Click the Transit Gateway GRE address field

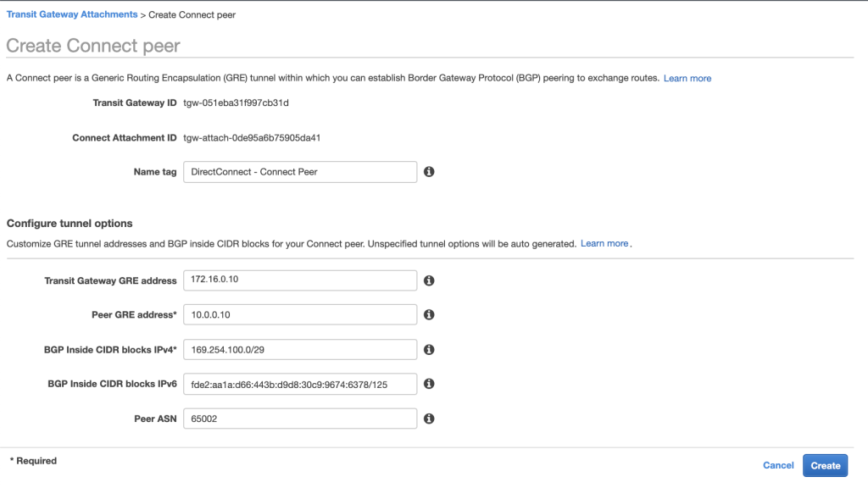click(300, 280)
